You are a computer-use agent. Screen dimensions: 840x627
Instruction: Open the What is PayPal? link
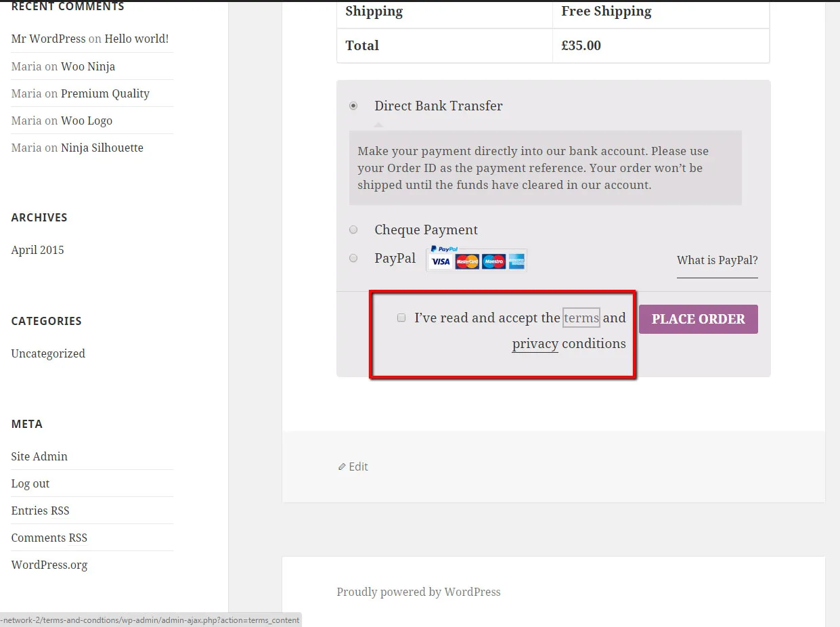(716, 260)
